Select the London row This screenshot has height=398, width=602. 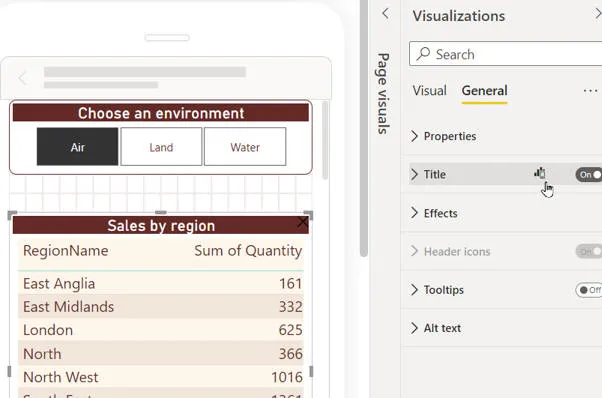point(161,330)
